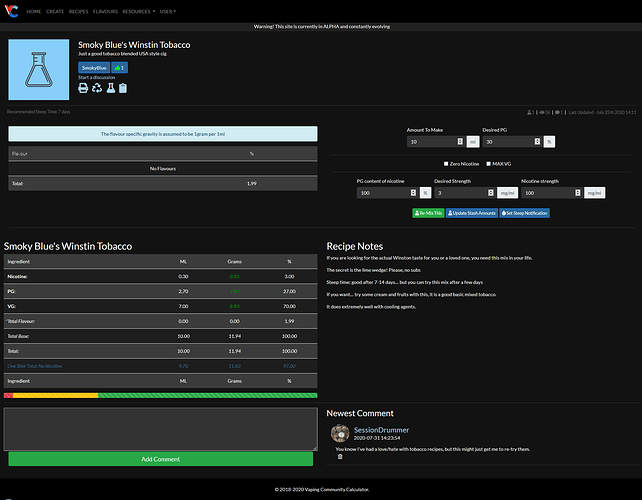Click the Last Updated date text

click(x=602, y=112)
